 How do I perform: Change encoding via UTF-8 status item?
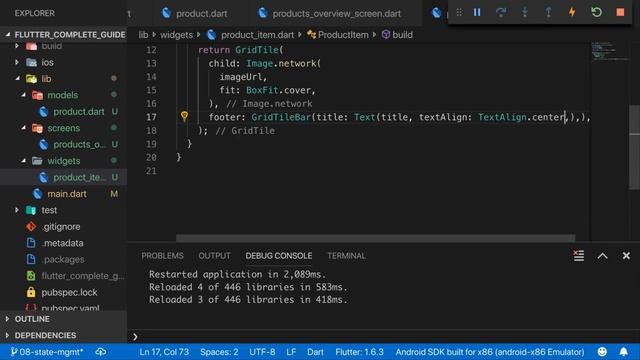click(262, 352)
